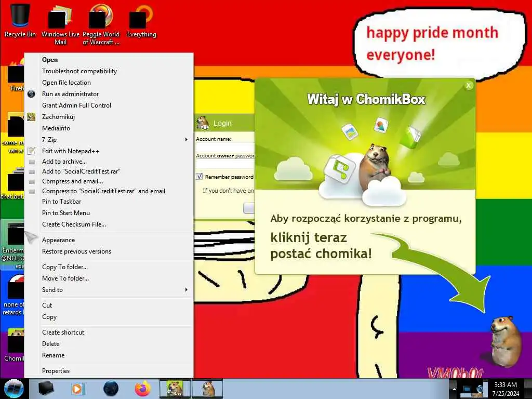Choose Rename from the context menu
Viewport: 532px width, 399px height.
click(109, 355)
